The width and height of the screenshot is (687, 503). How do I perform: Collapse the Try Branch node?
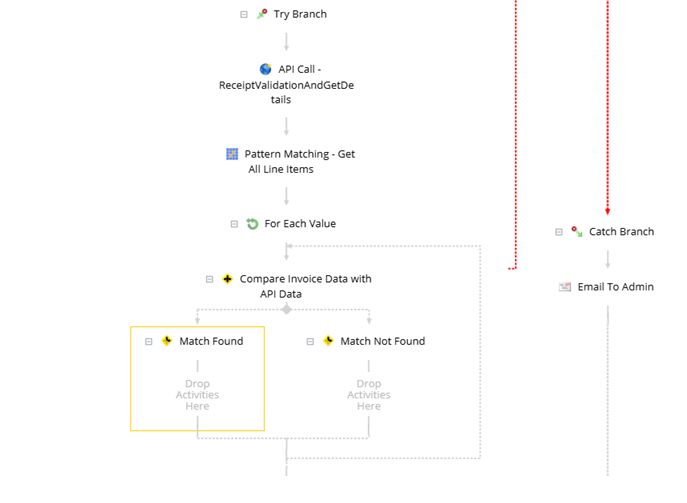pyautogui.click(x=244, y=14)
